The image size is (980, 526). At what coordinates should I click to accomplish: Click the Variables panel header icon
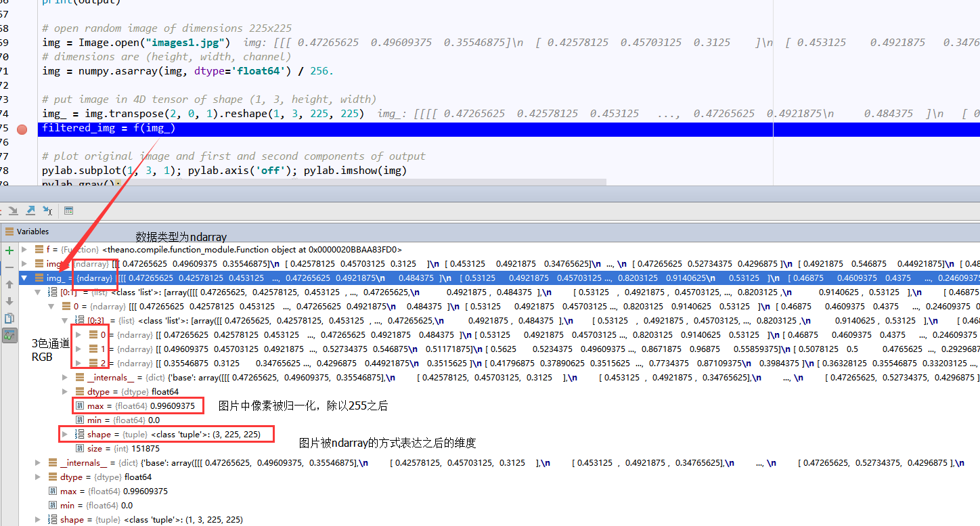[x=9, y=232]
